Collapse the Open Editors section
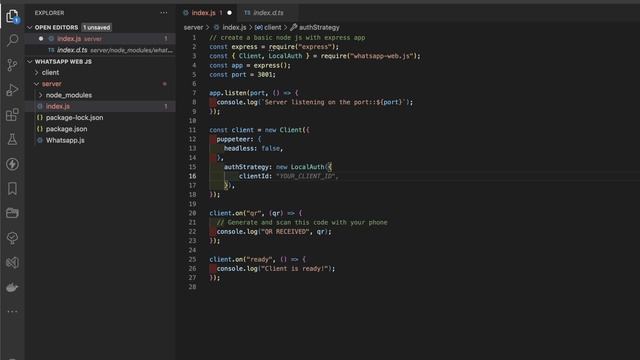This screenshot has height=360, width=640. coord(30,27)
